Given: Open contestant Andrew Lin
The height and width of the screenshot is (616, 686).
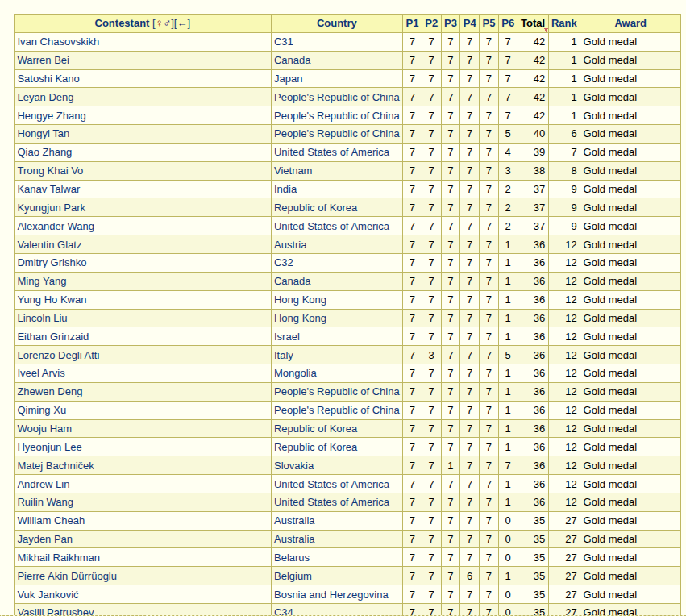Looking at the screenshot, I should coord(44,485).
